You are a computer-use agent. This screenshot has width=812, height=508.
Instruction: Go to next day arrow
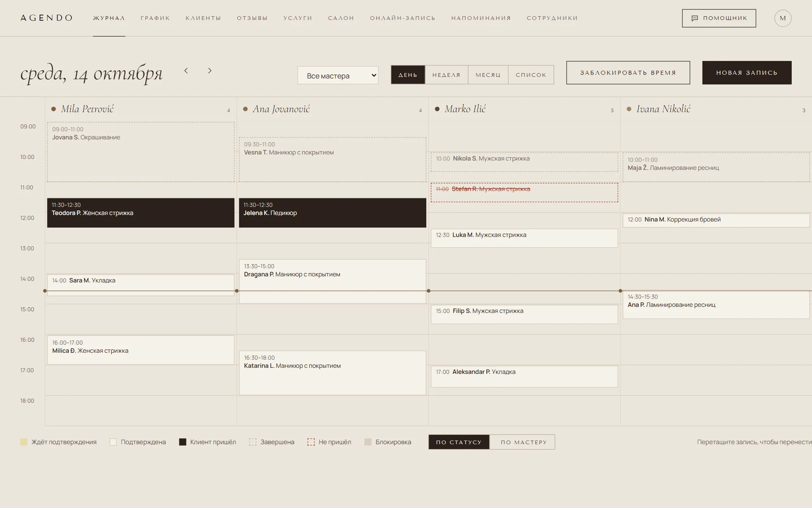[x=209, y=71]
